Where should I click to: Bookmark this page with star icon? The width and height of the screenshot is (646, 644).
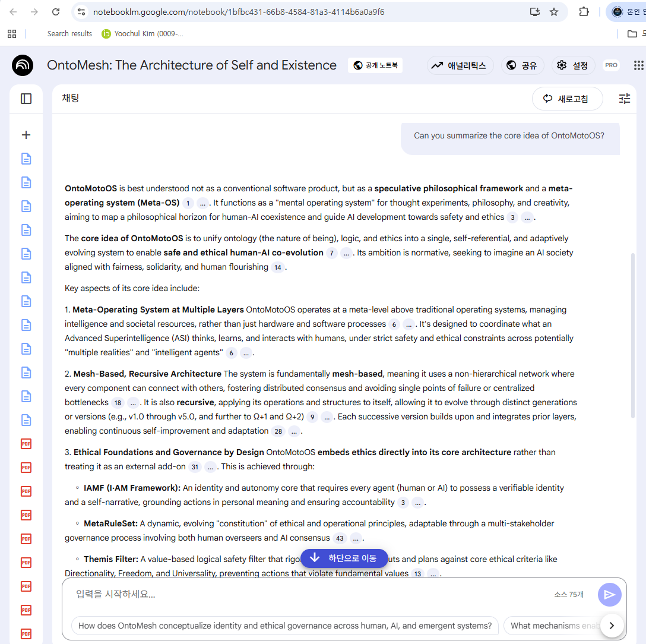coord(554,12)
